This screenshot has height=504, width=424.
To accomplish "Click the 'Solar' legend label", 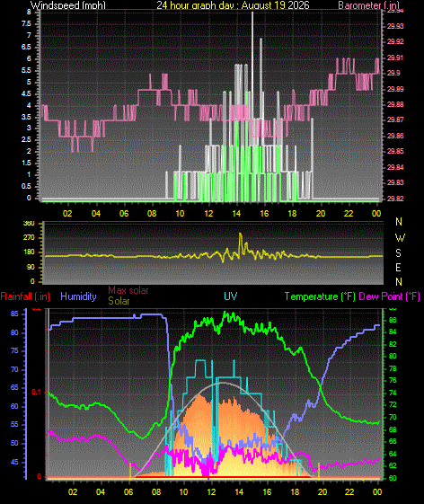I will pyautogui.click(x=119, y=301).
